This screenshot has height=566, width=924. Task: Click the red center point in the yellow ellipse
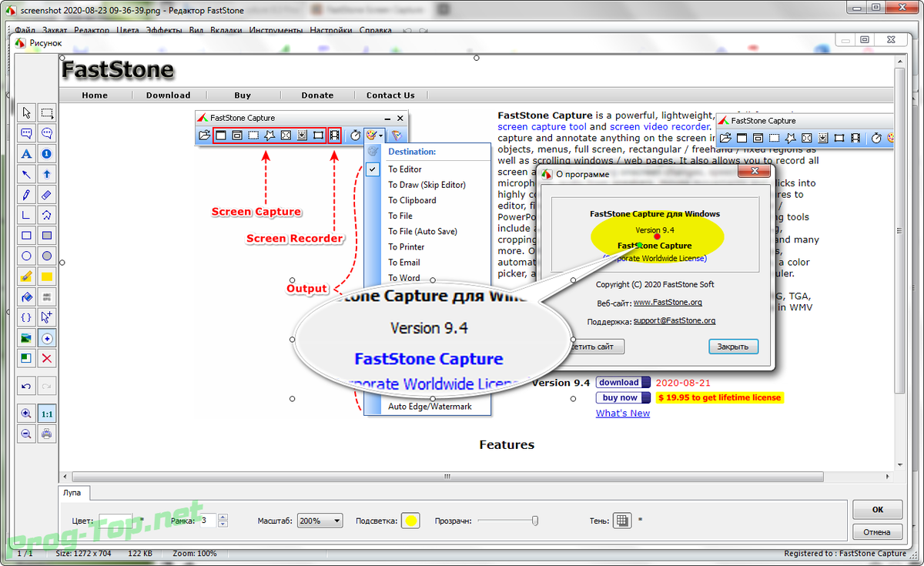tap(657, 236)
